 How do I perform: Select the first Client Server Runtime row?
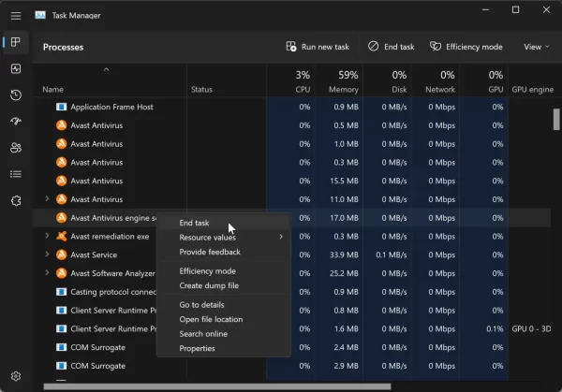coord(292,311)
